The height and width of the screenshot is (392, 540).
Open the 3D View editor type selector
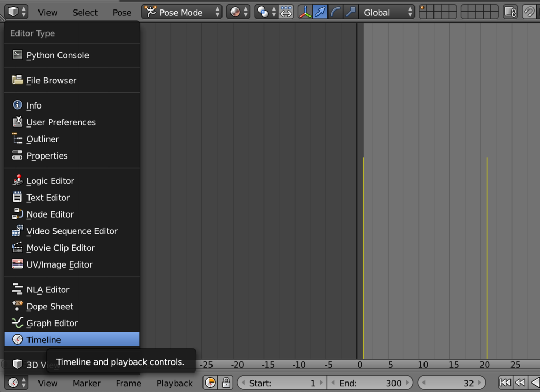(x=16, y=12)
